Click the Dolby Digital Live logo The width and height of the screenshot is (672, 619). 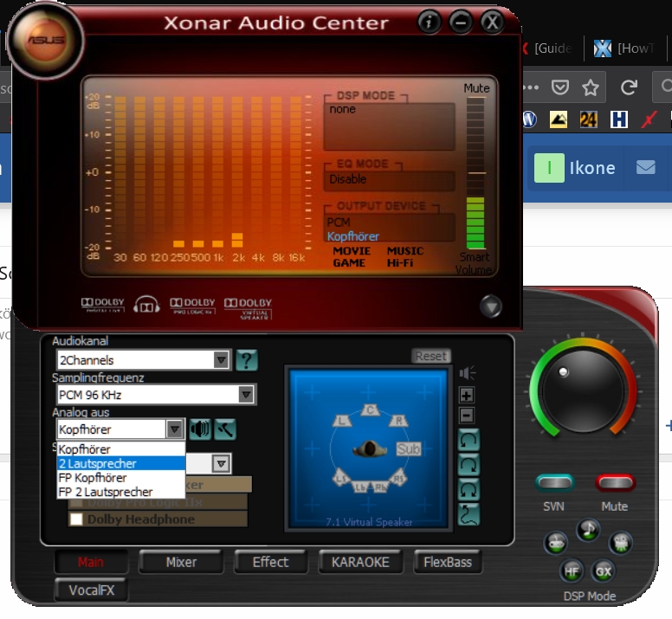[103, 305]
